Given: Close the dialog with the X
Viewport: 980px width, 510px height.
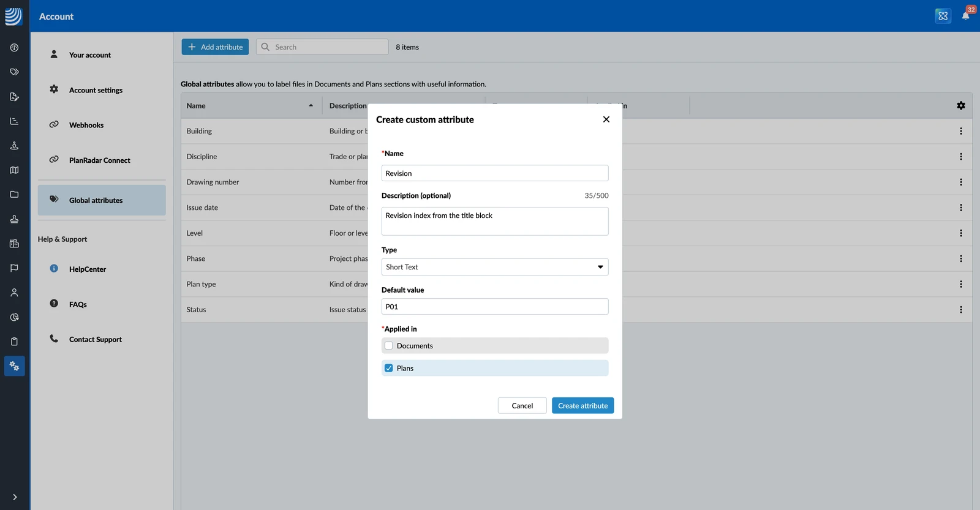Looking at the screenshot, I should (606, 119).
